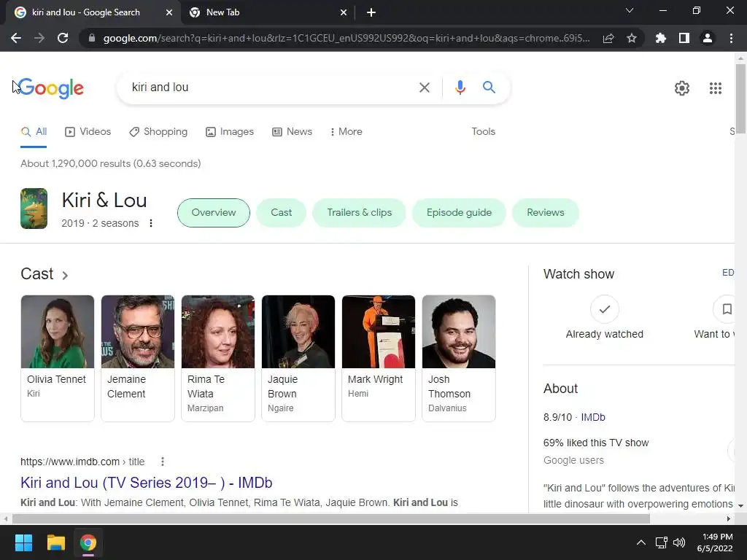Screen dimensions: 747x560
Task: Open the Trailers & clips chip
Action: [359, 213]
